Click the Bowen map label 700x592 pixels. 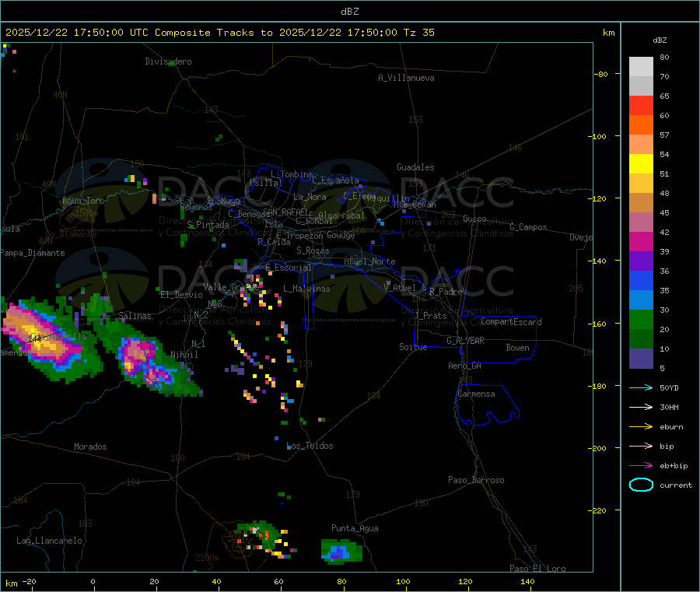click(x=518, y=347)
